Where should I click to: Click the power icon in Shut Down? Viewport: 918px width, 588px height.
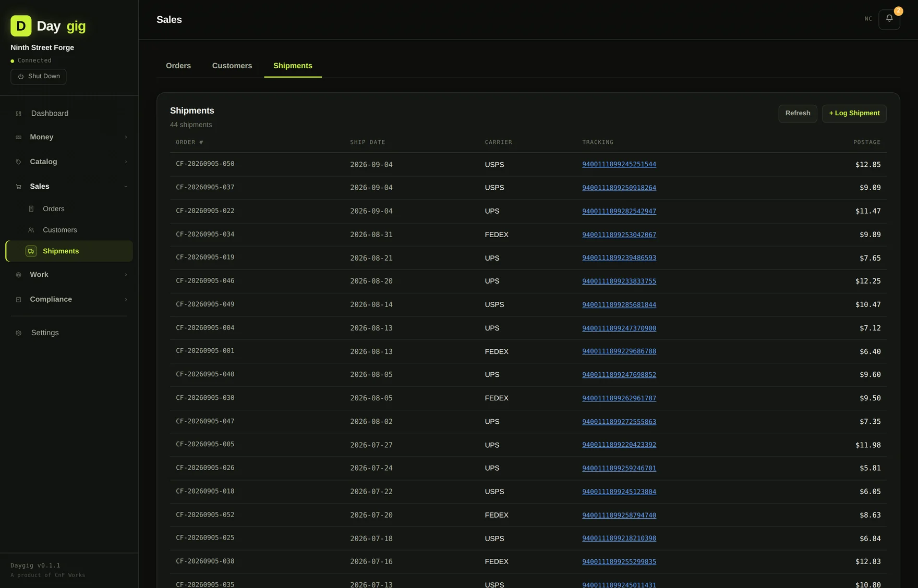coord(21,77)
